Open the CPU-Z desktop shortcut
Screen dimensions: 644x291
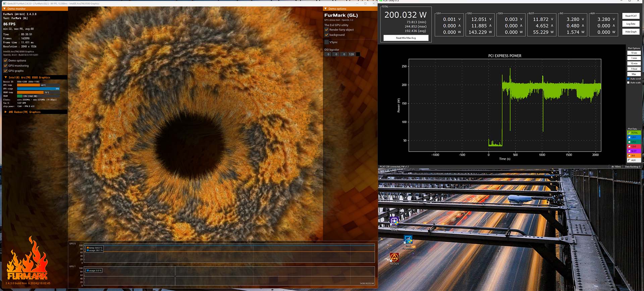point(394,222)
